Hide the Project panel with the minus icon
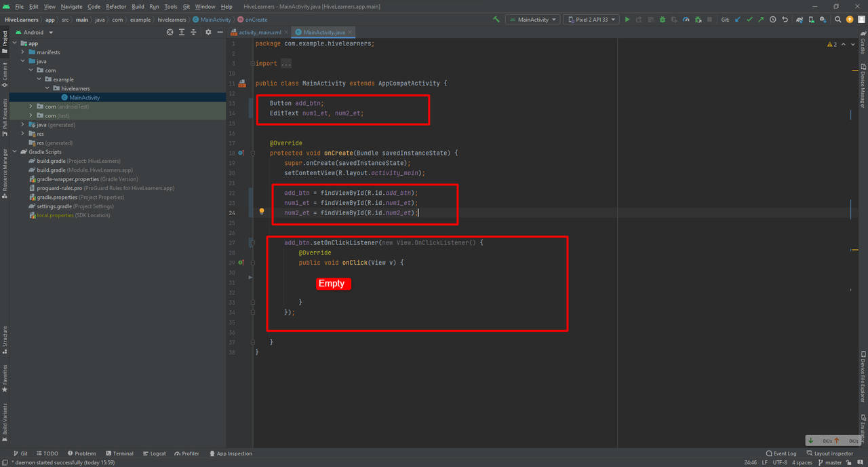Viewport: 868px width, 467px height. point(220,32)
